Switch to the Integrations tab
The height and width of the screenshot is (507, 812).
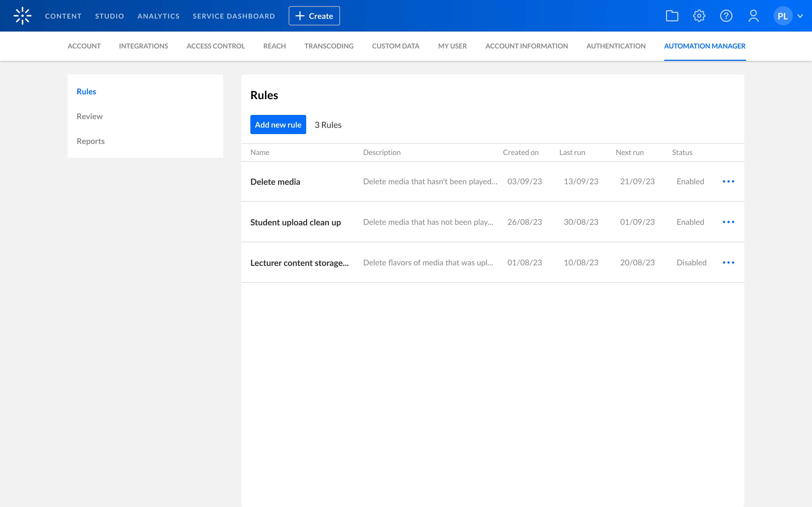point(143,46)
